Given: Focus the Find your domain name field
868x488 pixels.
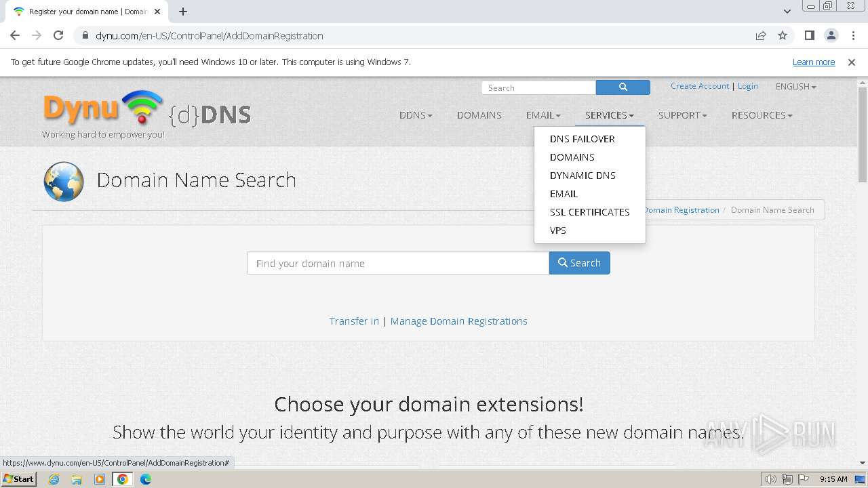Looking at the screenshot, I should 398,263.
